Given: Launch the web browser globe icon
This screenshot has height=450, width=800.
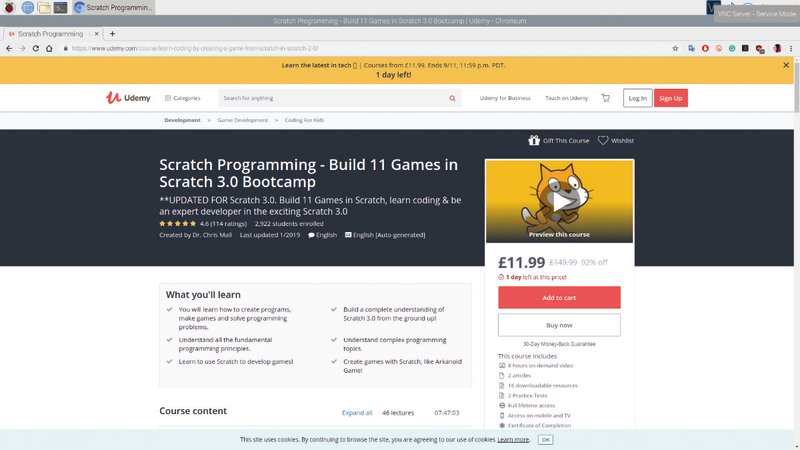Looking at the screenshot, I should pyautogui.click(x=28, y=7).
